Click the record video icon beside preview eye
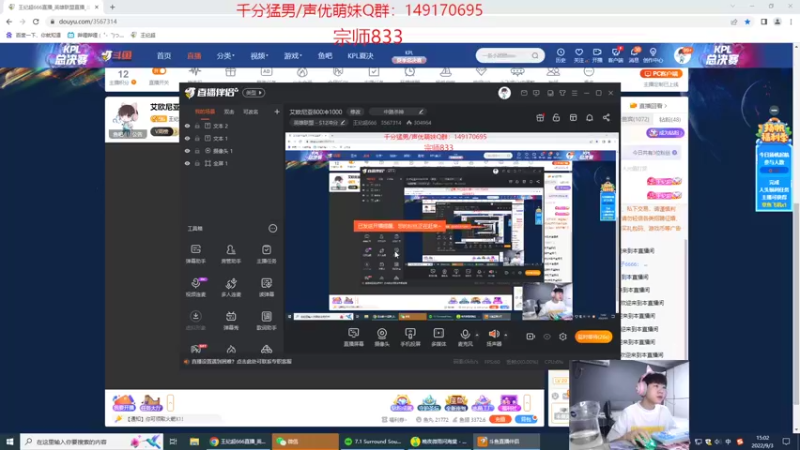Image resolution: width=800 pixels, height=450 pixels. 531,337
